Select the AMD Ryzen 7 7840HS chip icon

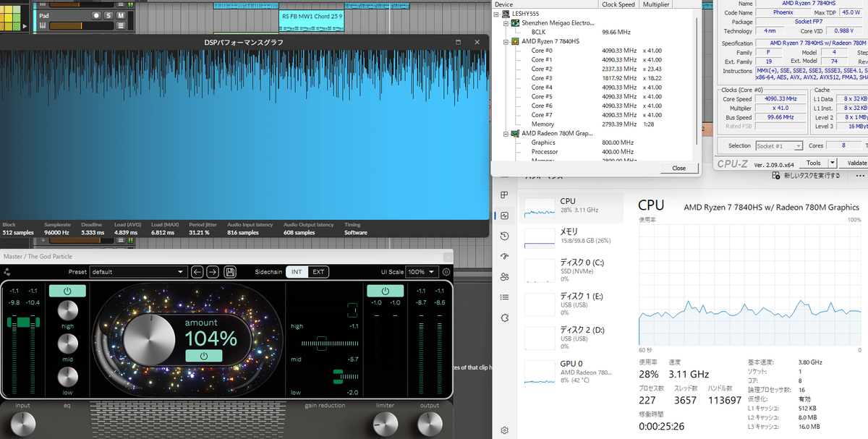(x=515, y=41)
